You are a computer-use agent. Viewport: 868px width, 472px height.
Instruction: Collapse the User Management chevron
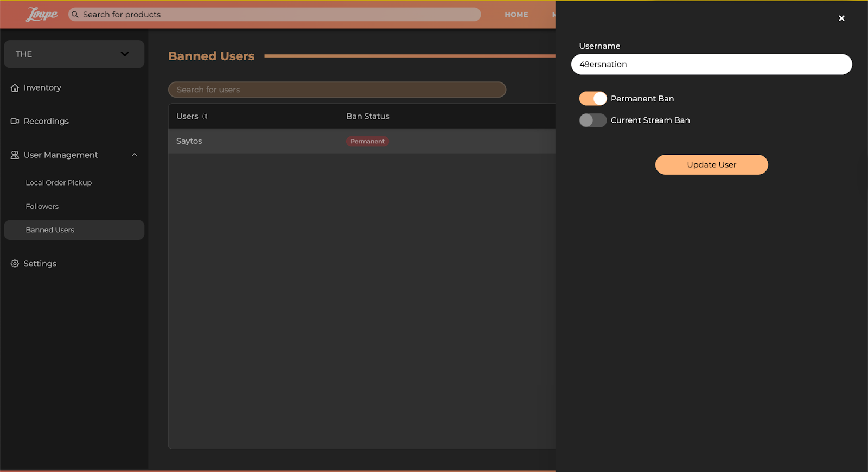[x=135, y=155]
